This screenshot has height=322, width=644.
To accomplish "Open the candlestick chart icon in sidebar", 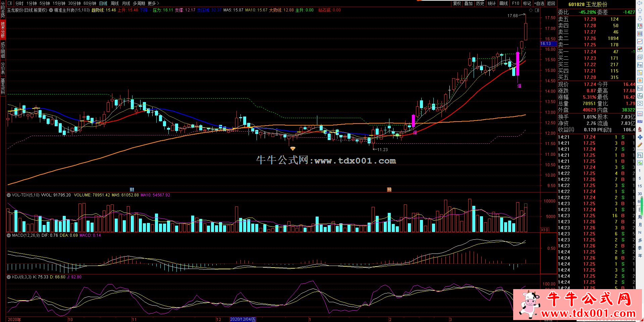I will pyautogui.click(x=640, y=49).
